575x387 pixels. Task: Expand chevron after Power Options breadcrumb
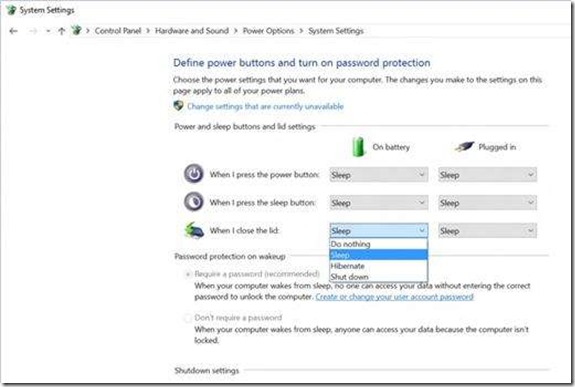pyautogui.click(x=301, y=31)
